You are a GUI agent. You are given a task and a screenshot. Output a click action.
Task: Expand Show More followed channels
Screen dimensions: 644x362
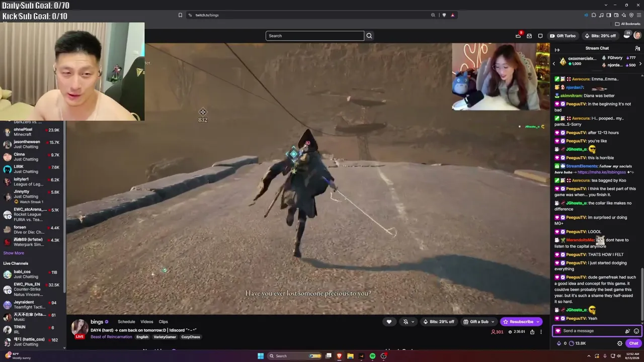(x=14, y=253)
